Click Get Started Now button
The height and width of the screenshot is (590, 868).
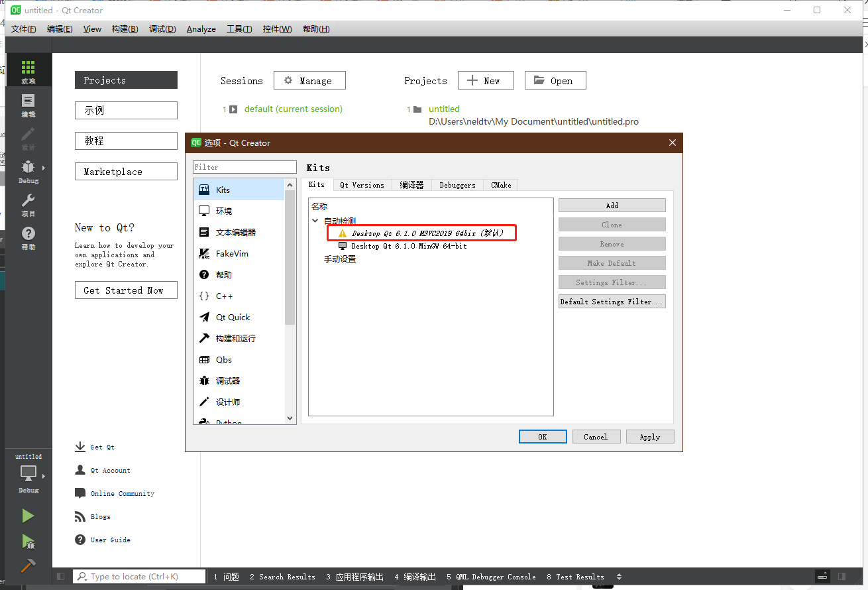tap(126, 290)
